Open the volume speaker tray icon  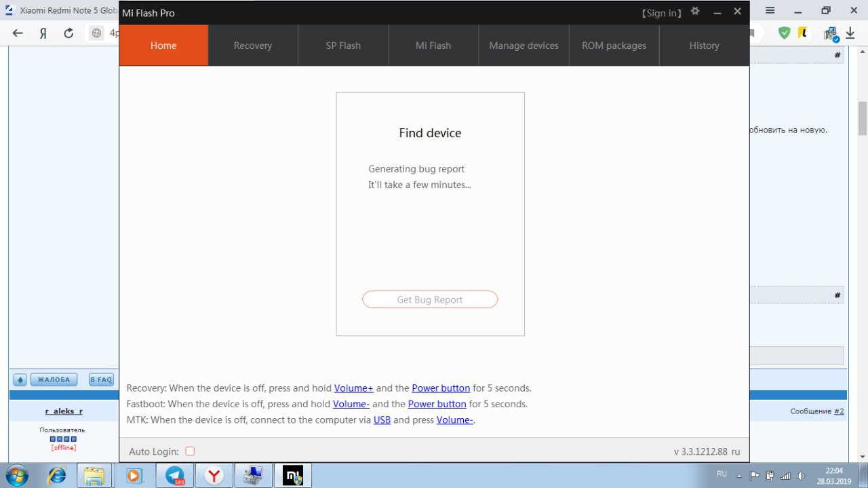801,475
